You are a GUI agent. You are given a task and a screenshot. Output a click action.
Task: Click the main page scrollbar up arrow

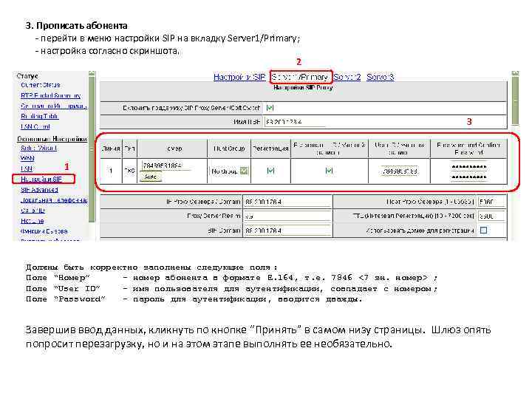click(515, 73)
